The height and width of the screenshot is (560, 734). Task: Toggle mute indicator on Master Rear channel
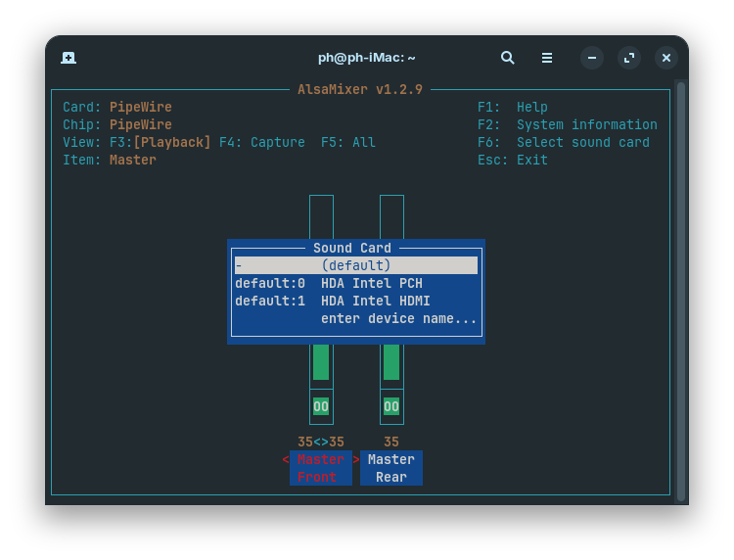[391, 406]
